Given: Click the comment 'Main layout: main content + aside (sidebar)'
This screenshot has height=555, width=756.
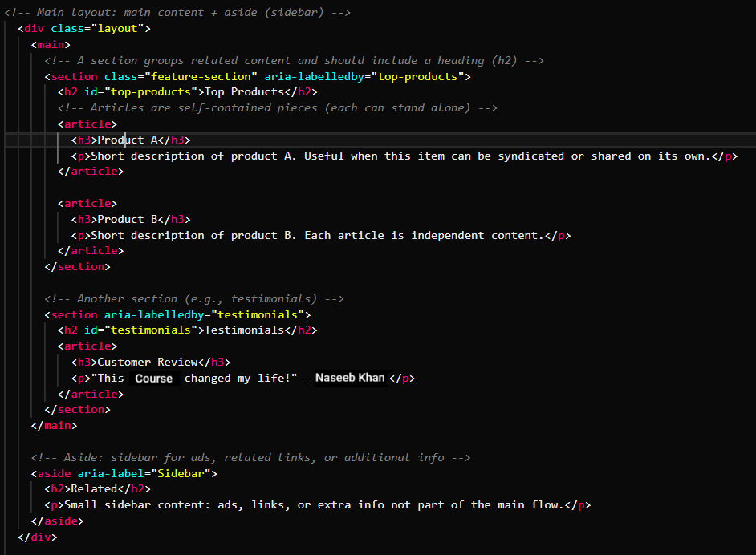Looking at the screenshot, I should click(177, 13).
